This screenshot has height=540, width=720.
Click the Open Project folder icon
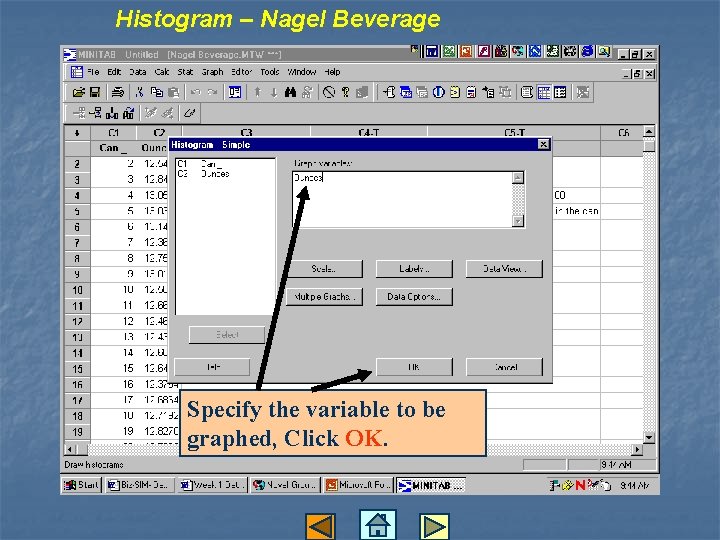pyautogui.click(x=79, y=92)
